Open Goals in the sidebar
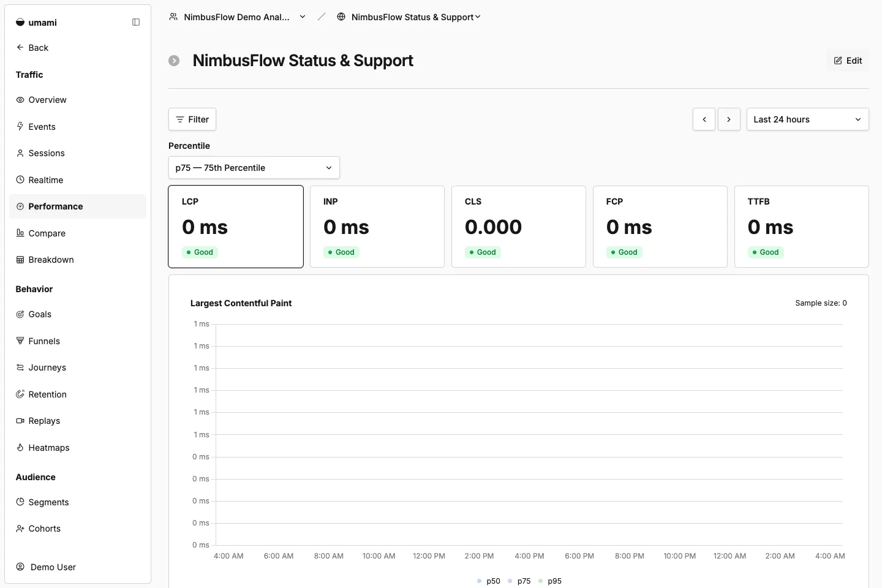The height and width of the screenshot is (588, 882). (x=78, y=314)
